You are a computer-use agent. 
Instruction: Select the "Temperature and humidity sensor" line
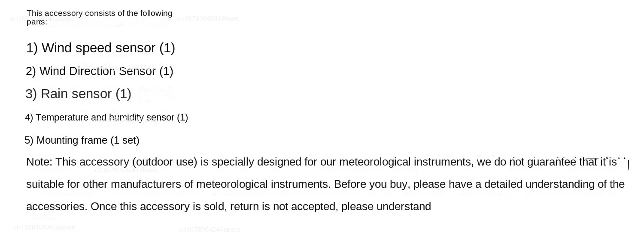tap(106, 117)
